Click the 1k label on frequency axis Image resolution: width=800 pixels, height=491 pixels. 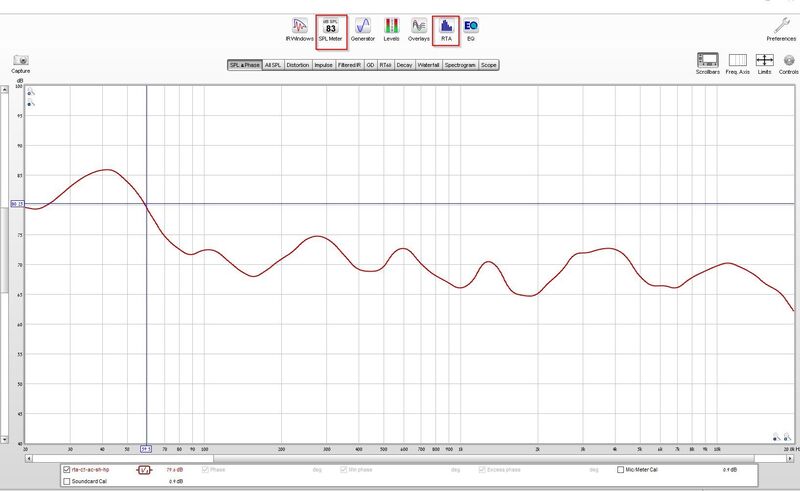tap(460, 450)
